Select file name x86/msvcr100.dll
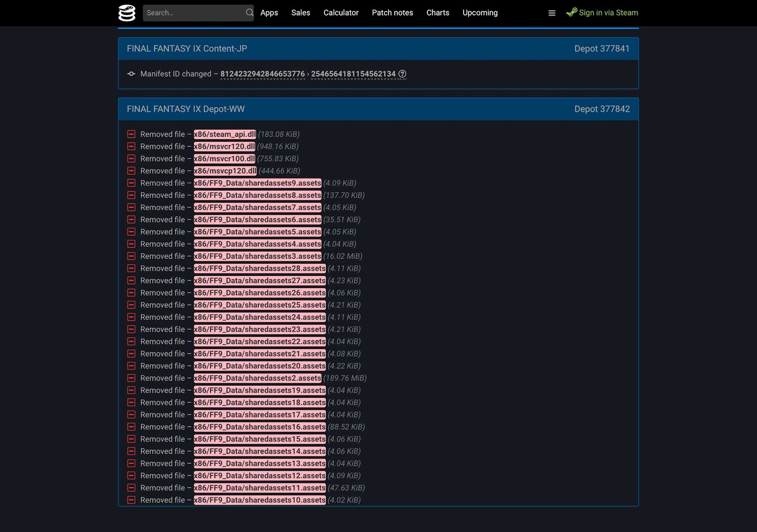Image resolution: width=757 pixels, height=532 pixels. pos(224,159)
